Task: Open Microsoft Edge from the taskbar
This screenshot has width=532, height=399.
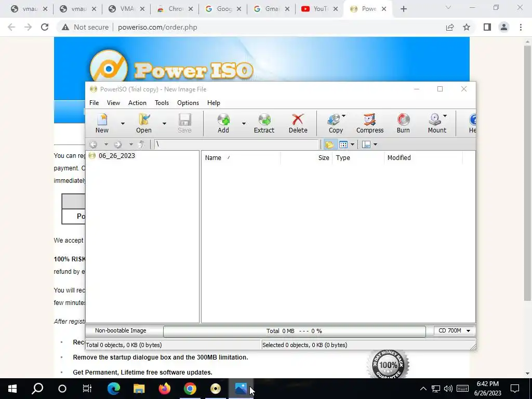Action: [x=114, y=389]
